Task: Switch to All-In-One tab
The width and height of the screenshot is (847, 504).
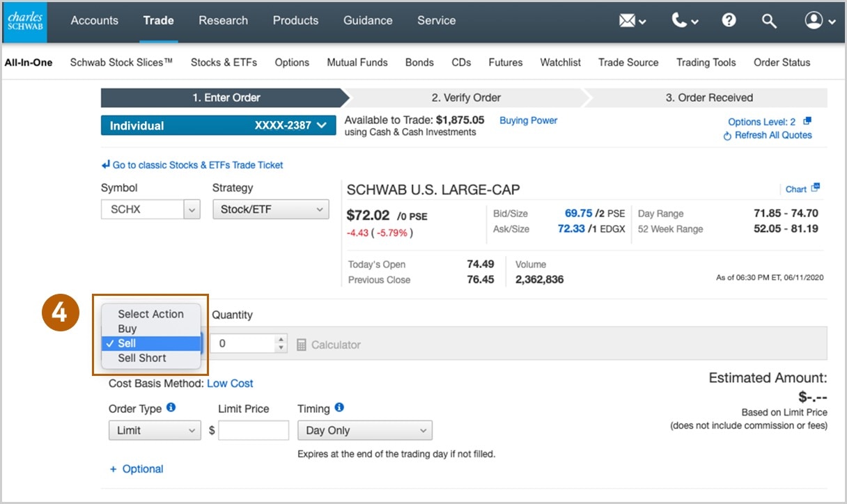Action: click(29, 63)
